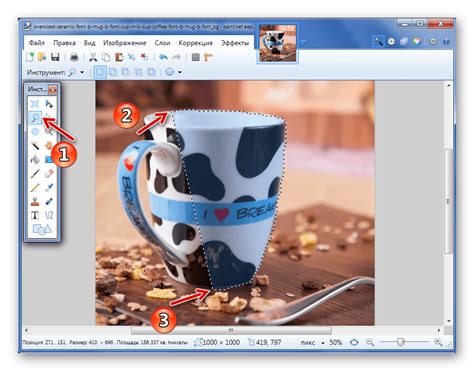
Task: Click the Copy toolbar icon
Action: coord(106,57)
